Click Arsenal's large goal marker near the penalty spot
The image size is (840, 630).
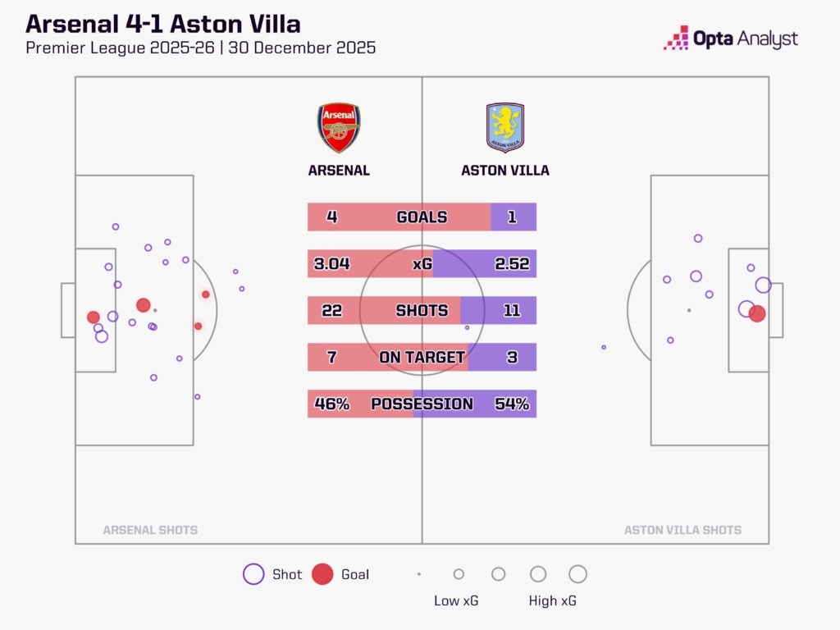[143, 305]
